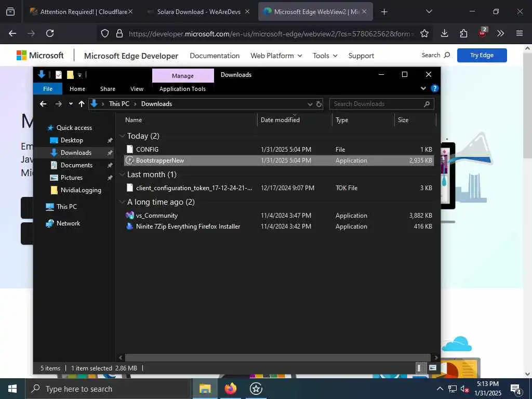Screen dimensions: 532x399
Task: Click Explorer Properties quick access icon
Action: [x=59, y=75]
